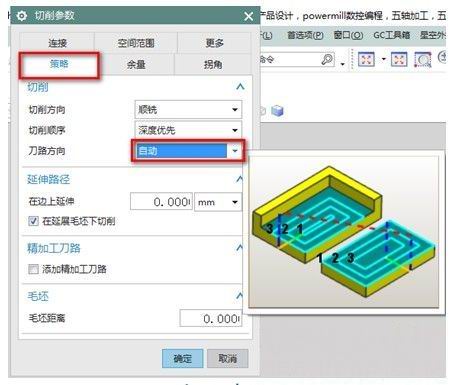The width and height of the screenshot is (456, 385).
Task: Click the blue cube icon
Action: (277, 111)
